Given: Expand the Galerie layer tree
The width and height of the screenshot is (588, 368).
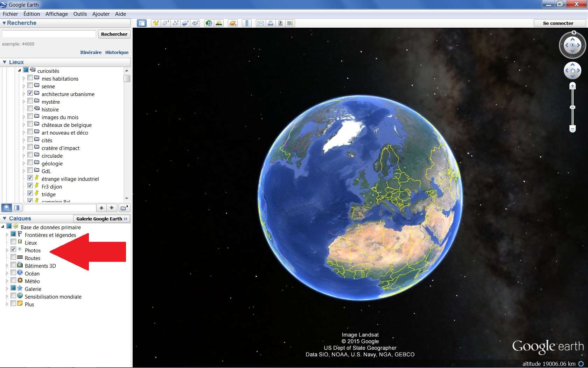Looking at the screenshot, I should [7, 289].
